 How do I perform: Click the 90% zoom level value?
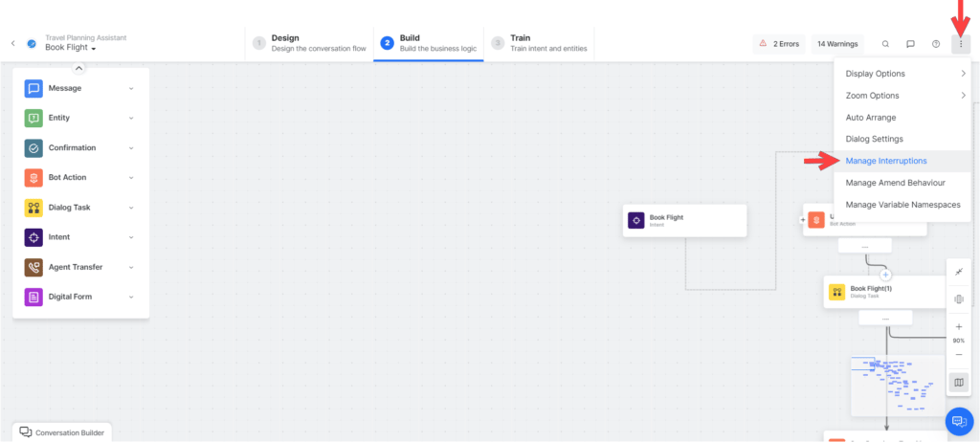(x=959, y=341)
